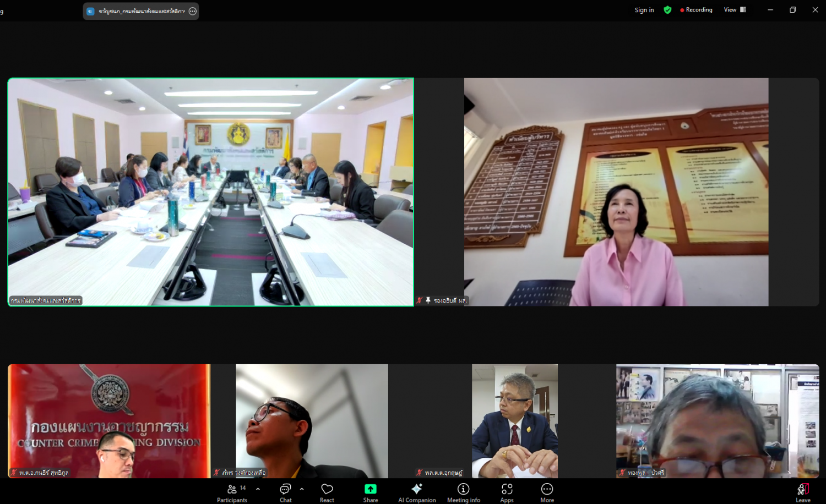Select the Counter Crime Division video tile
This screenshot has height=504, width=826.
tap(109, 421)
